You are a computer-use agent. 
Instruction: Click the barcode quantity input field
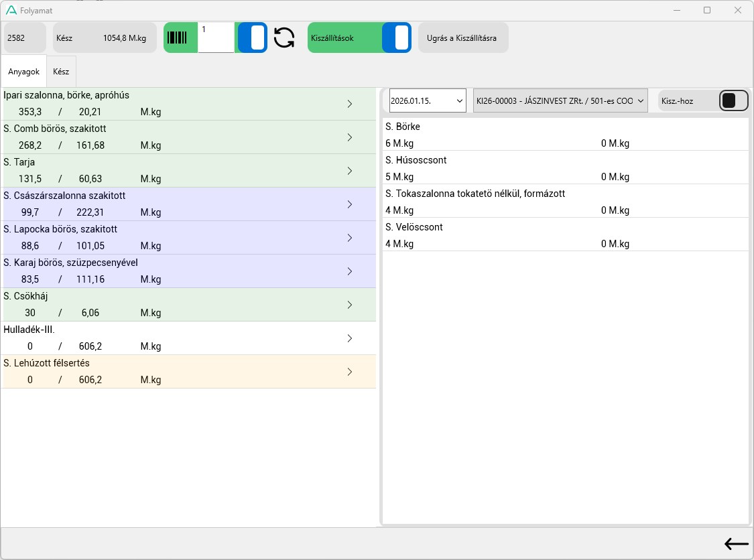(216, 38)
